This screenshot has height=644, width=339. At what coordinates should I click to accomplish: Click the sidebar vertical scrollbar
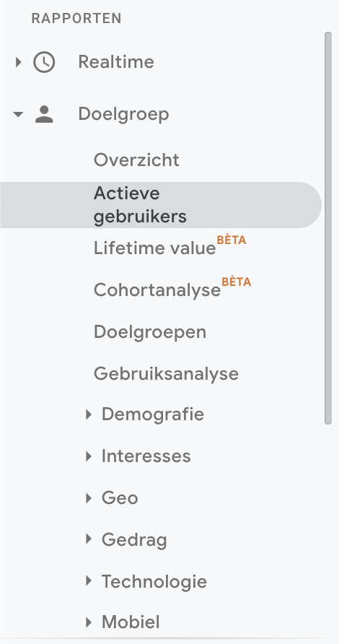(x=328, y=228)
